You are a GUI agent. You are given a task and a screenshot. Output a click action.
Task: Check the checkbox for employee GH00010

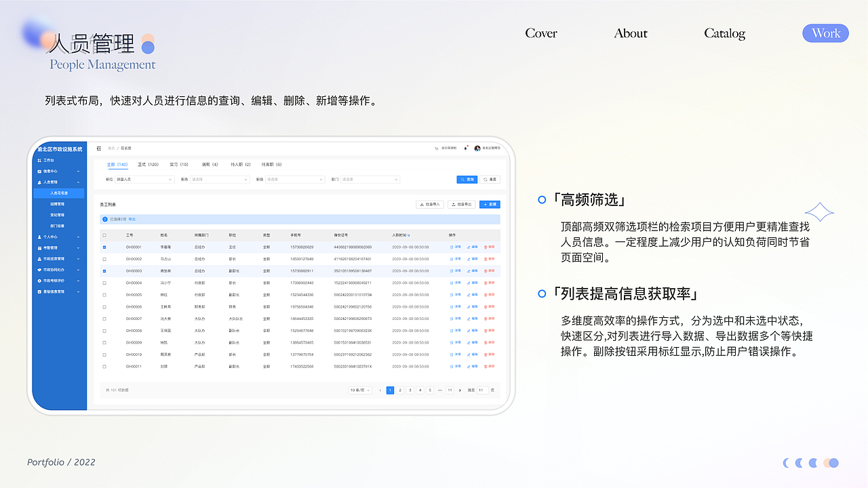(104, 354)
